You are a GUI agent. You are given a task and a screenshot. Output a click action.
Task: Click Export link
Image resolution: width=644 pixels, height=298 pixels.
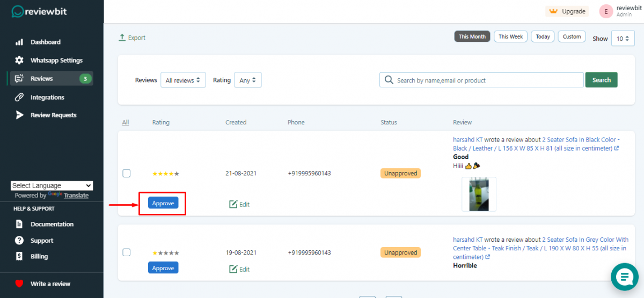coord(132,38)
